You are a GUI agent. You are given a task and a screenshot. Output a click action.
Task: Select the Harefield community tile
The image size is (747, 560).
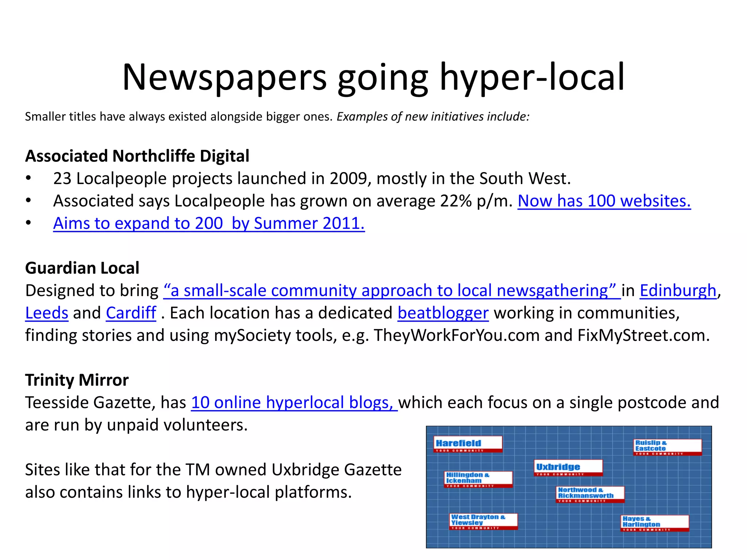(x=468, y=444)
